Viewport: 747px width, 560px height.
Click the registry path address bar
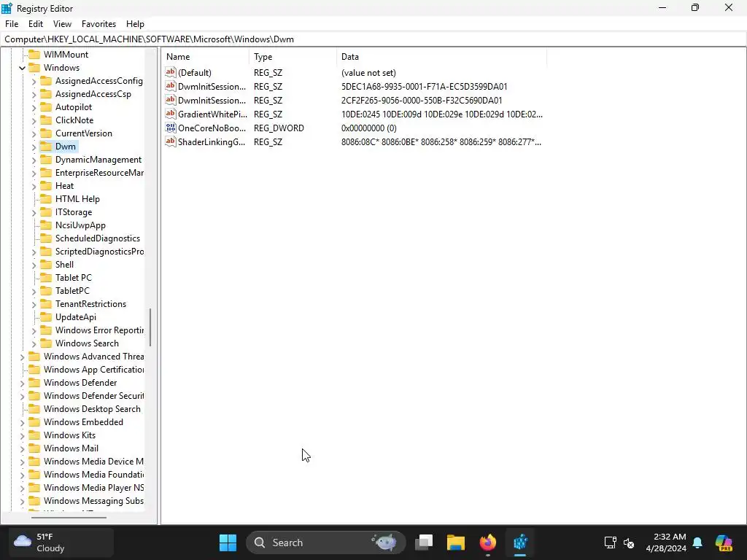(373, 39)
